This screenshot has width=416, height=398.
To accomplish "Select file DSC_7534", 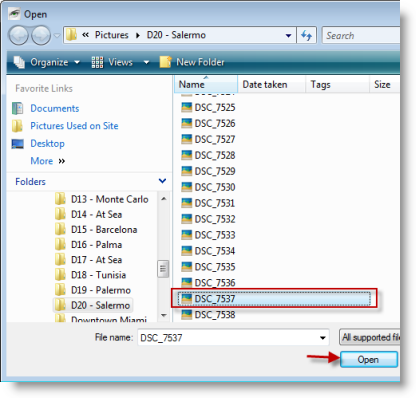I will pyautogui.click(x=208, y=251).
